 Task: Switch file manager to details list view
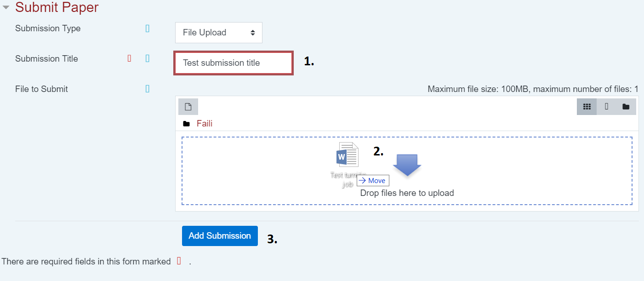tap(607, 107)
